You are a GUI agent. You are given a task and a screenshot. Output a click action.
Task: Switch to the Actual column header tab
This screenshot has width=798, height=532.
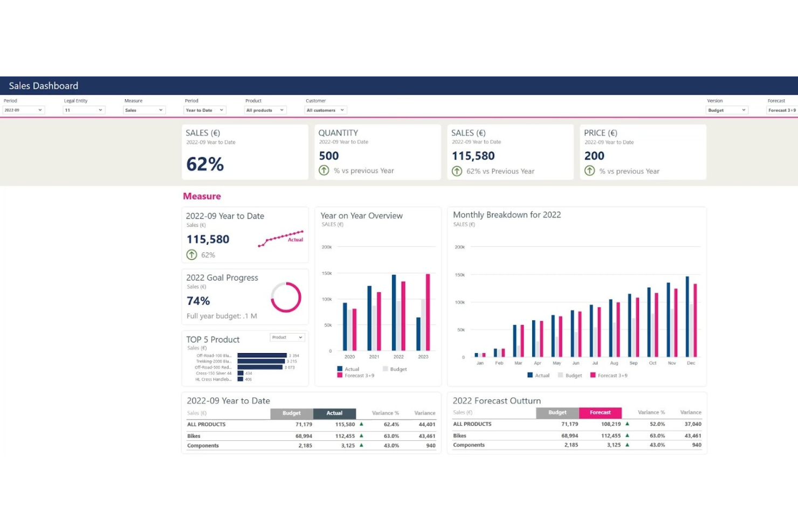(x=334, y=412)
